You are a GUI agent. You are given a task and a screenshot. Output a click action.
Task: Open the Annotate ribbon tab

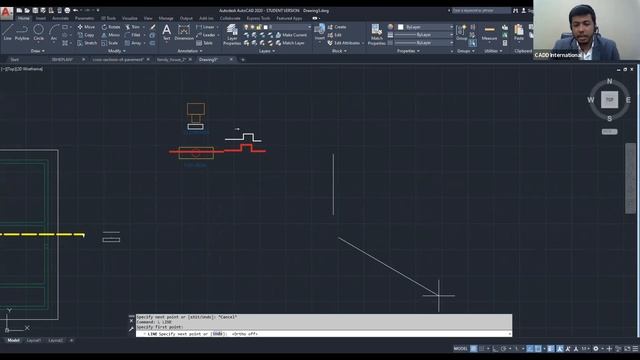(60, 18)
